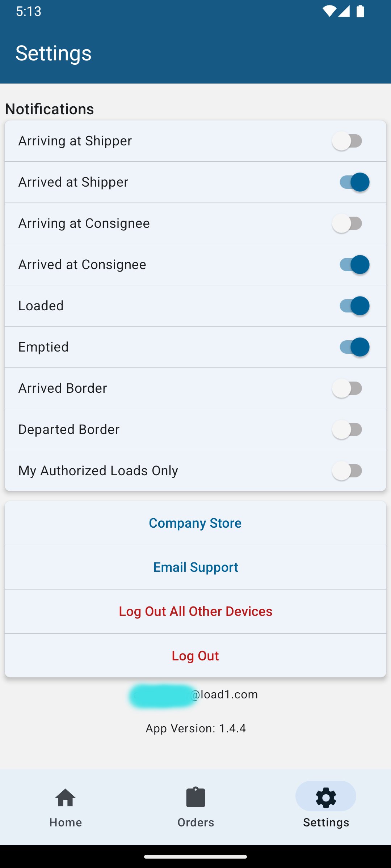Turn off Arrived at Consignee toggle

(354, 265)
